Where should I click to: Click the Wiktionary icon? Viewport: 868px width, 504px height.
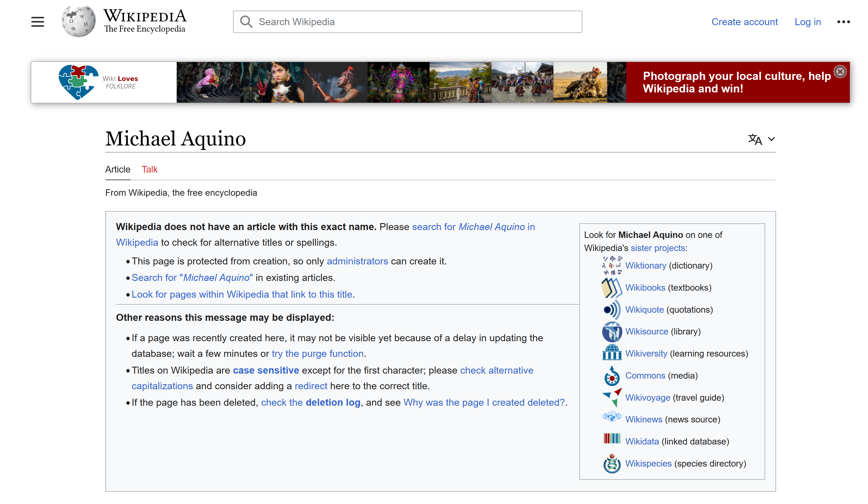point(612,266)
